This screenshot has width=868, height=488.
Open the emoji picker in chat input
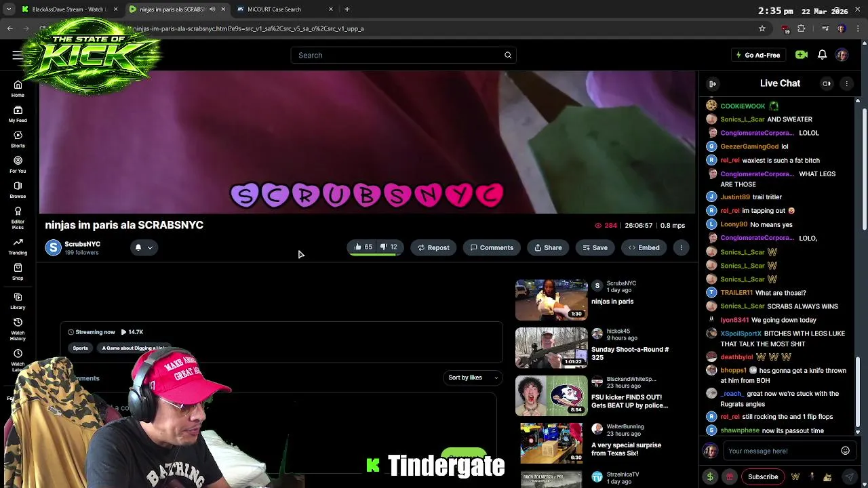click(845, 451)
